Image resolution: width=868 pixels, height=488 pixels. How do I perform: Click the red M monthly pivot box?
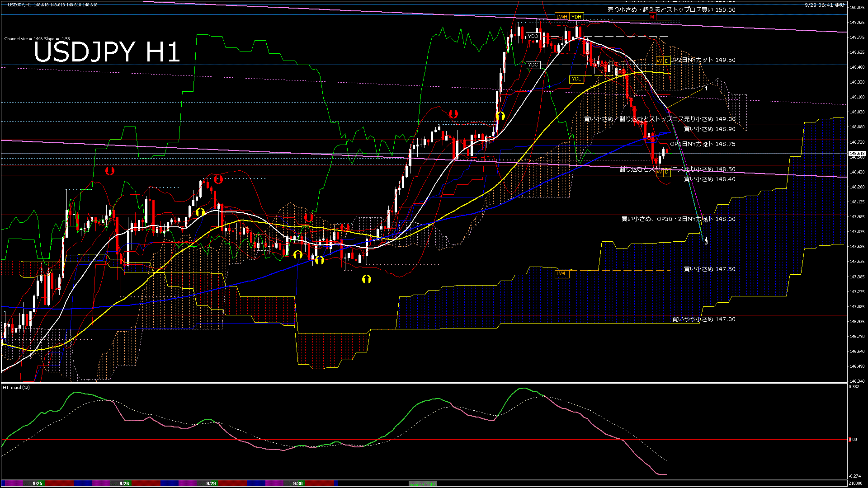point(652,17)
